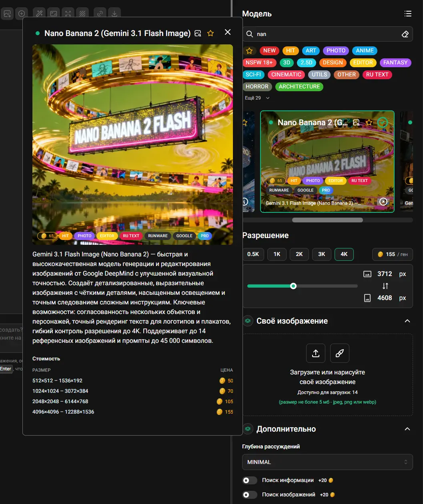Image resolution: width=423 pixels, height=504 pixels.
Task: Enable the Поиск изображений toggle
Action: pyautogui.click(x=250, y=495)
